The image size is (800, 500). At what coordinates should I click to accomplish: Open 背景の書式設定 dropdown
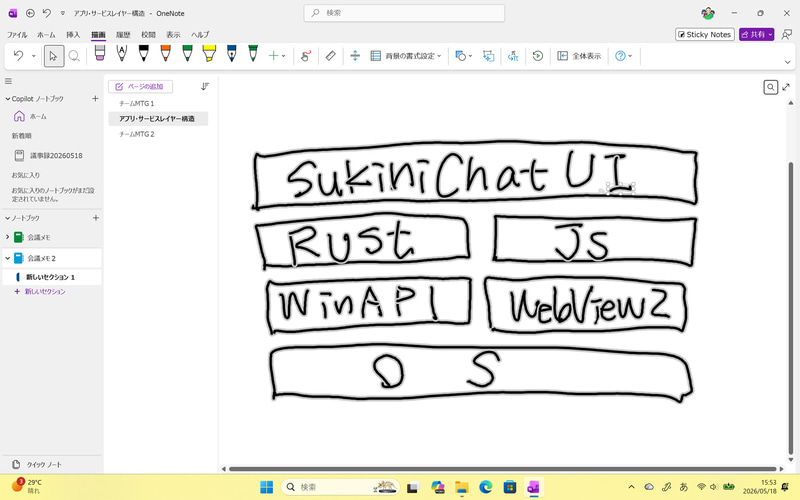(x=406, y=56)
